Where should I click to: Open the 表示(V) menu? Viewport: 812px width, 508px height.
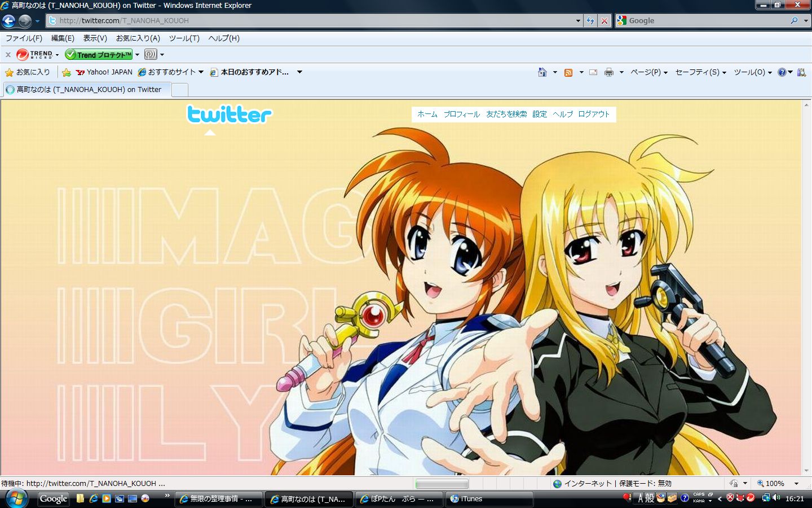click(x=95, y=38)
